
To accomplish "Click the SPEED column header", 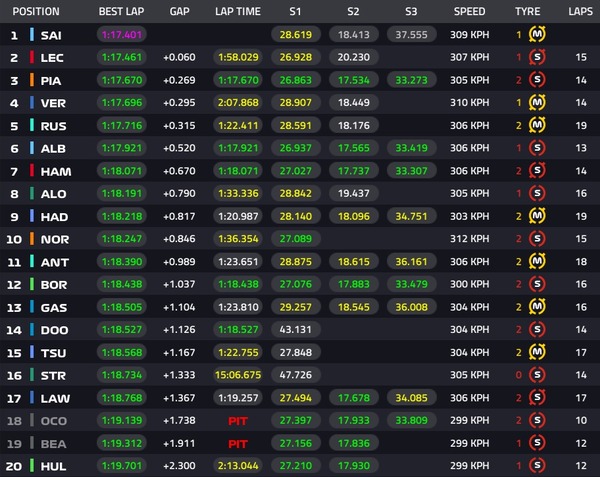I will [469, 12].
